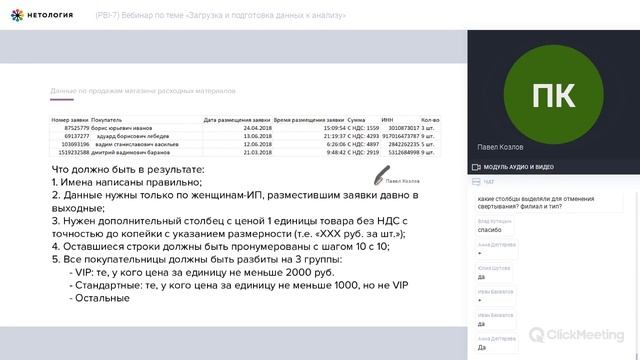The width and height of the screenshot is (640, 360).
Task: Click the pen pointer icon labeled Павел Козлов
Action: pos(382,175)
